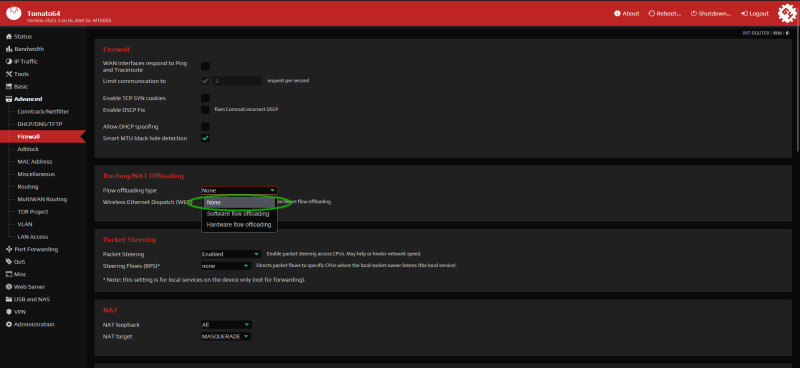The width and height of the screenshot is (800, 368).
Task: Open the Steering Flows (RPS) dropdown
Action: click(226, 266)
